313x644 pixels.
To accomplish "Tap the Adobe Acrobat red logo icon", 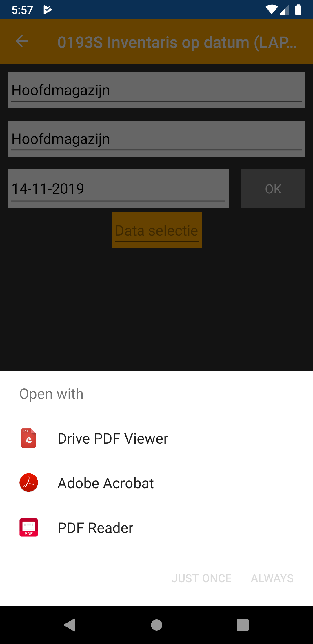I will pyautogui.click(x=29, y=483).
